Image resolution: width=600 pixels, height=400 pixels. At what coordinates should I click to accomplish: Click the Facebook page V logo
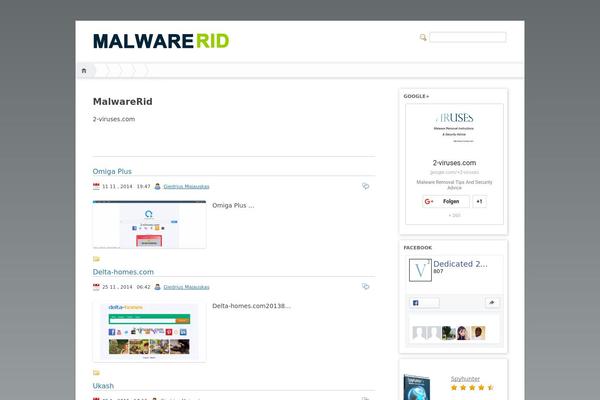(x=420, y=270)
